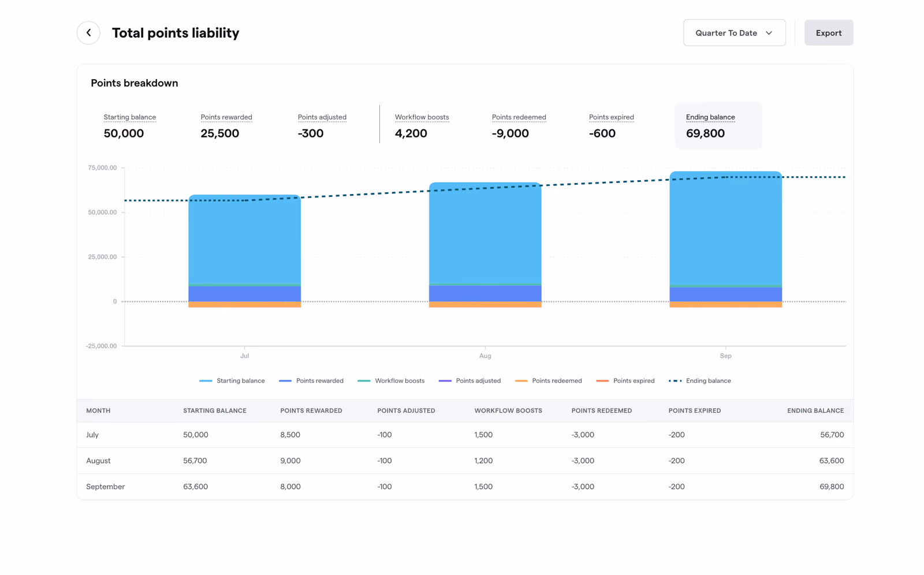Viewport: 924px width, 575px height.
Task: Click the Sep axis label
Action: (726, 356)
